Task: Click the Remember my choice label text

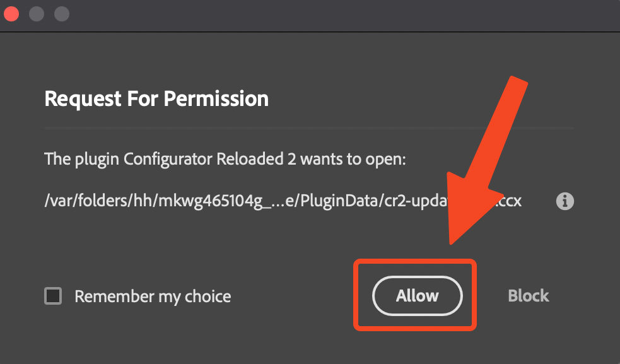Action: [153, 296]
